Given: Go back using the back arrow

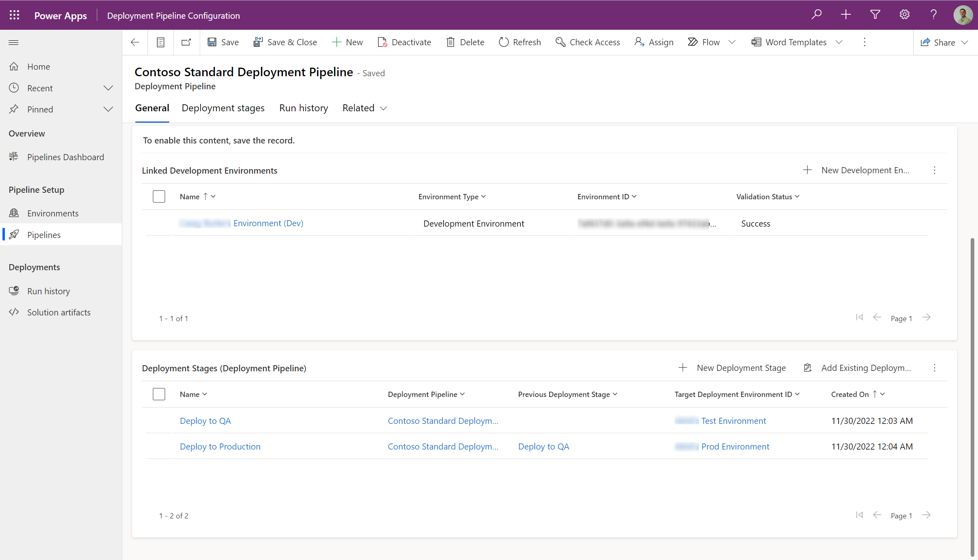Looking at the screenshot, I should (x=135, y=42).
